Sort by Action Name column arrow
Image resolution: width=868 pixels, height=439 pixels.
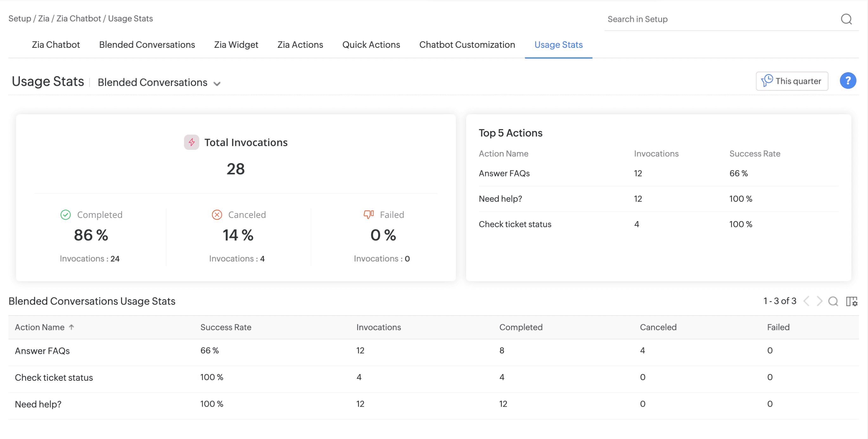71,327
